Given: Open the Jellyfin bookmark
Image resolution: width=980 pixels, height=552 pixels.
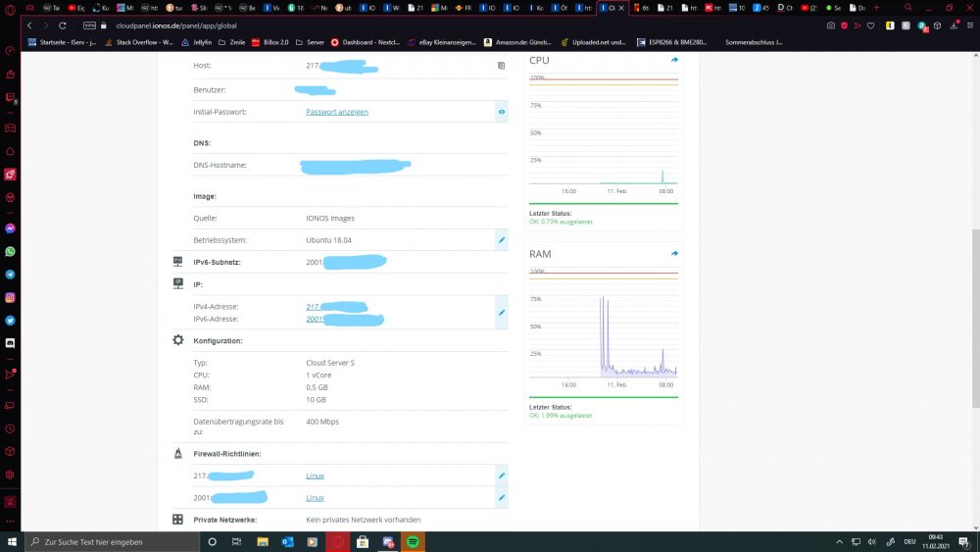Looking at the screenshot, I should pyautogui.click(x=196, y=42).
